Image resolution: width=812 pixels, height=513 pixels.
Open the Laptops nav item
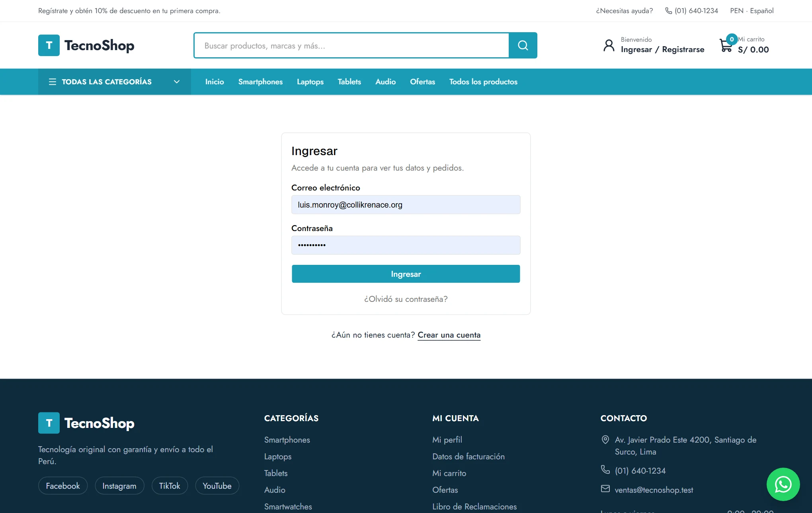[x=310, y=82]
